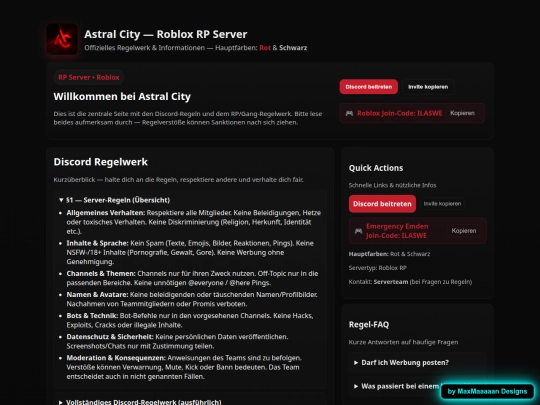
Task: Click the 'Discord Regelwerk' heading
Action: click(x=101, y=162)
